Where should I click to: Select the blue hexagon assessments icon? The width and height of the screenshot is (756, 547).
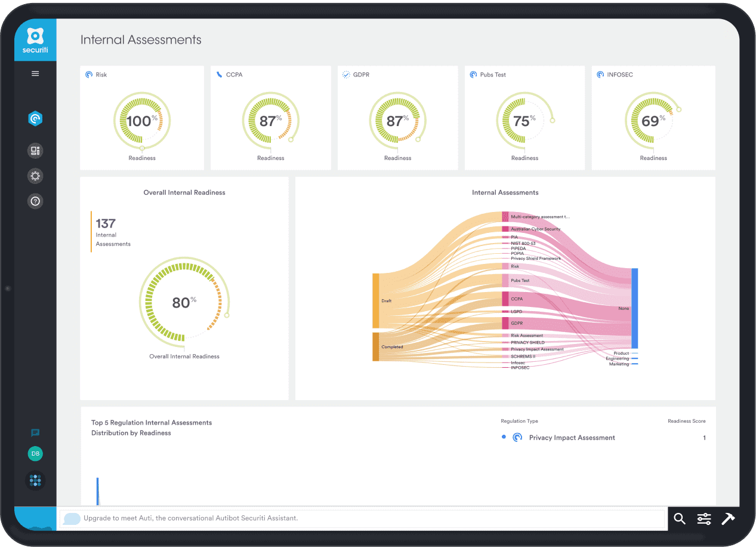(35, 119)
